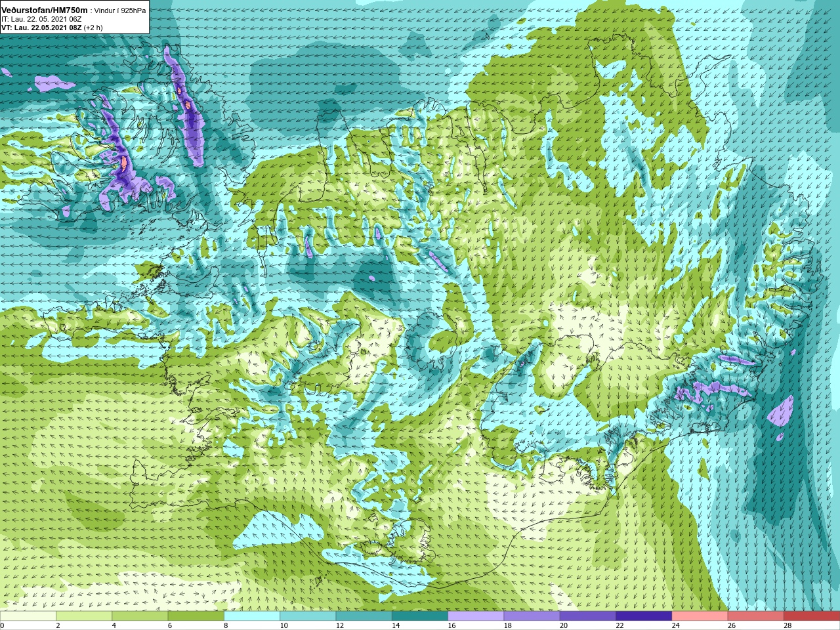This screenshot has height=630, width=840.
Task: Click the legend scale number '24'
Action: (676, 625)
